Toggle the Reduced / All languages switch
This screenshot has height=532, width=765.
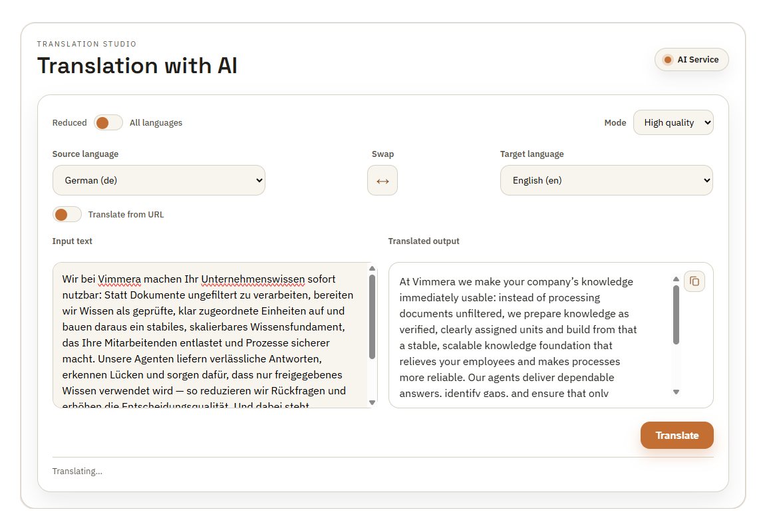tap(108, 123)
